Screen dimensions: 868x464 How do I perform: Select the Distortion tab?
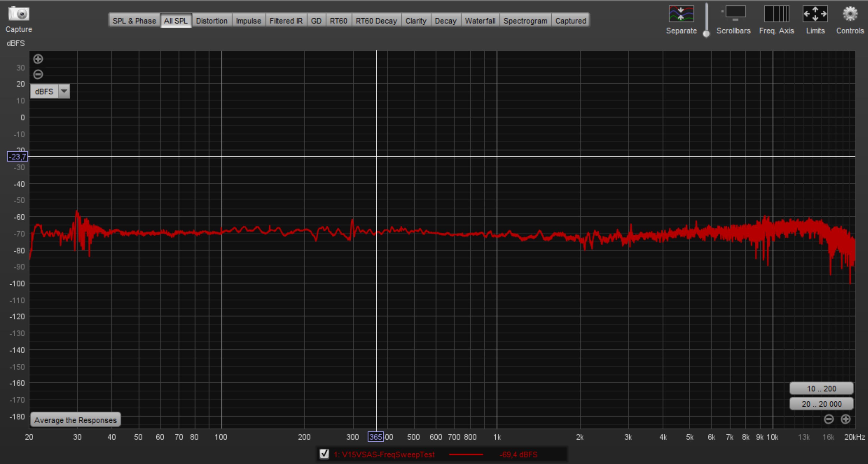coord(212,21)
